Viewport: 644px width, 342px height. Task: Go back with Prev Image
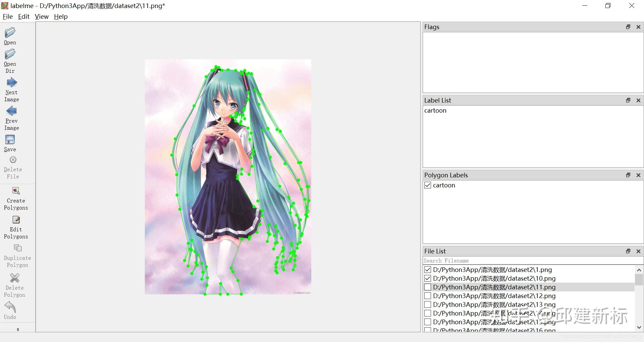[12, 111]
